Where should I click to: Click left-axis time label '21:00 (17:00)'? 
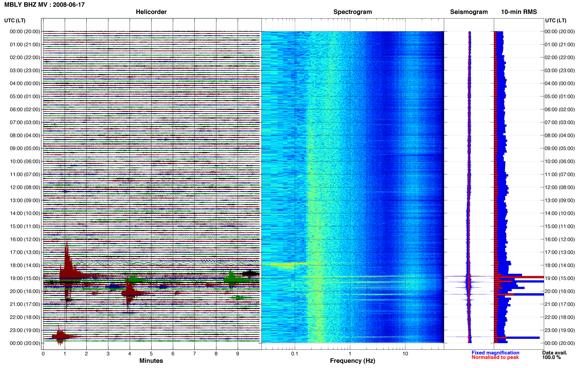pos(25,304)
